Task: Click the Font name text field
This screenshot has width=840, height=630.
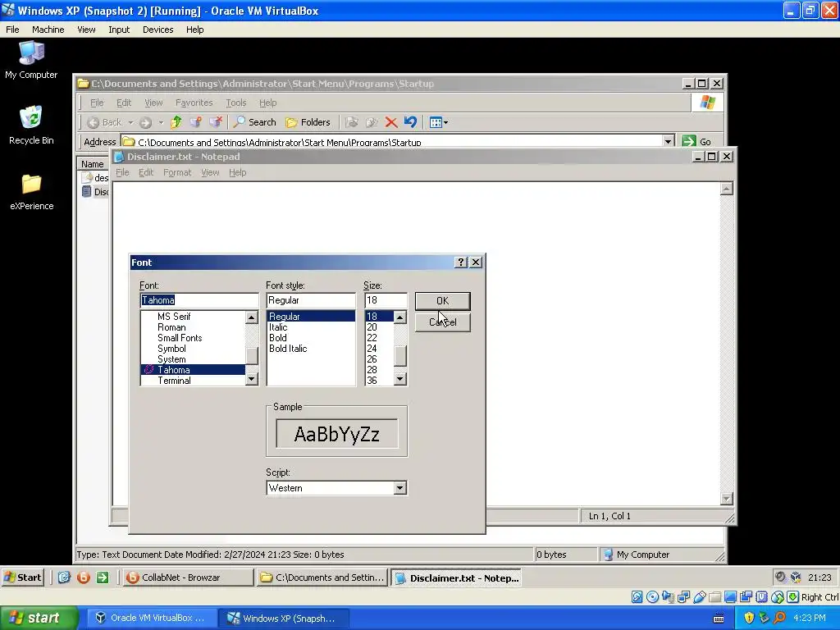Action: pyautogui.click(x=199, y=300)
